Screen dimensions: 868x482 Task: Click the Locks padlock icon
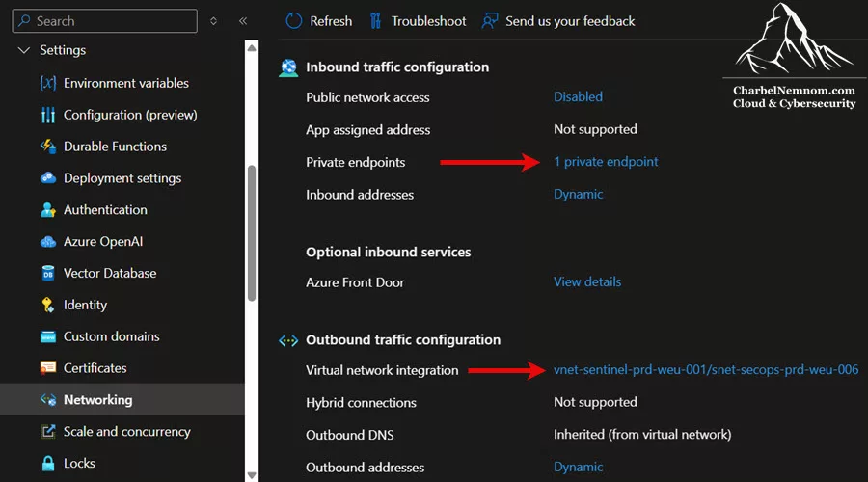48,463
